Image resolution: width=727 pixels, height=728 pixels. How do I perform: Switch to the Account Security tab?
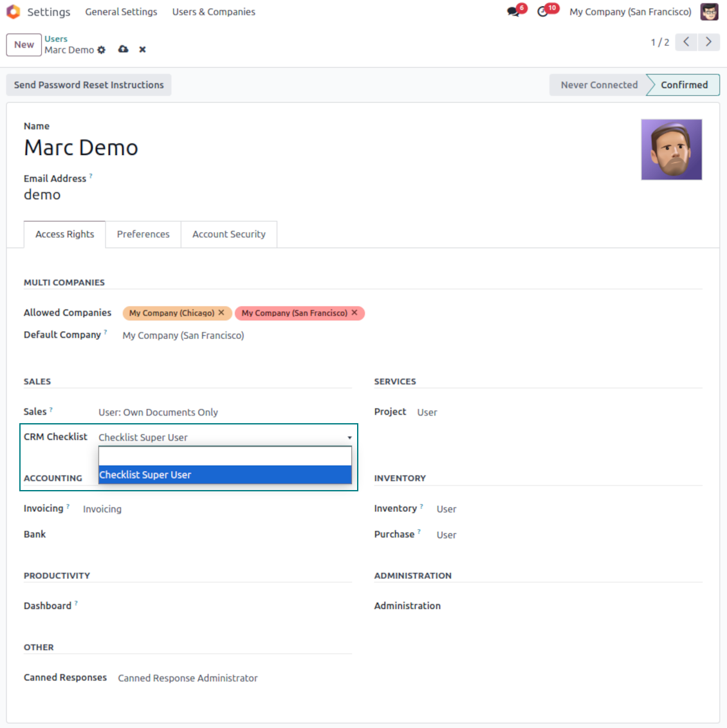[229, 234]
